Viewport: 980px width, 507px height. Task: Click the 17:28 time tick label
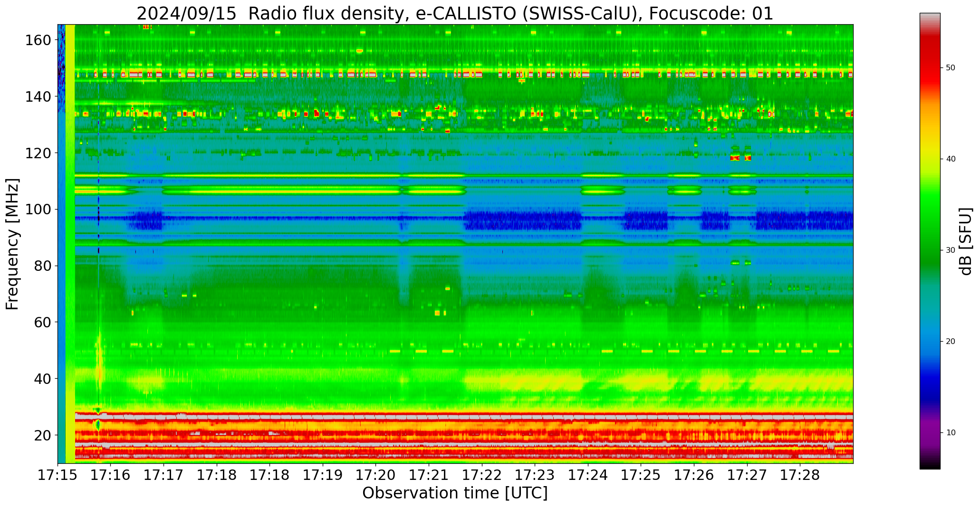(x=800, y=475)
